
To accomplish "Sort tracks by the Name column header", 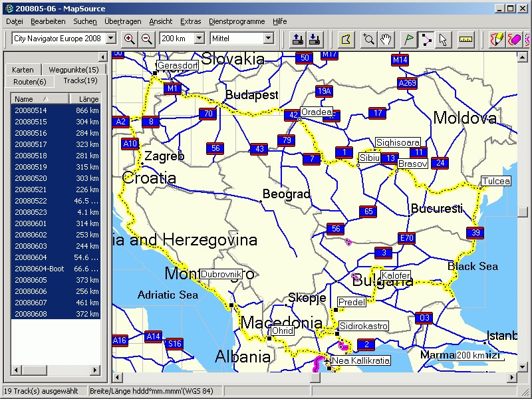I will pyautogui.click(x=40, y=99).
